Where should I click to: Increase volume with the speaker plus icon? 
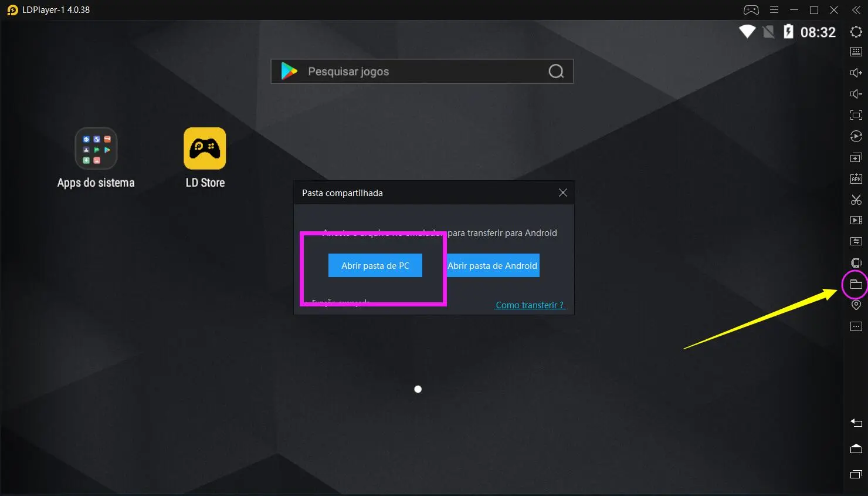point(856,73)
